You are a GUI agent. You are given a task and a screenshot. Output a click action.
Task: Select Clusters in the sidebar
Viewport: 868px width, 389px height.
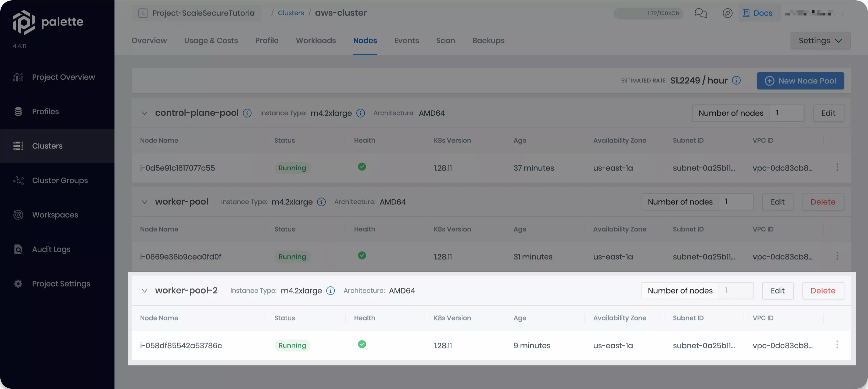57,146
